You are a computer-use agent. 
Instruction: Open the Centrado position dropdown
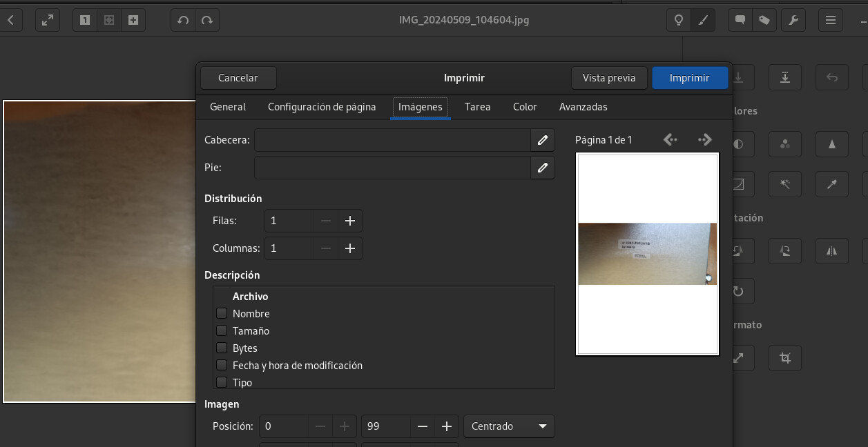[x=510, y=426]
